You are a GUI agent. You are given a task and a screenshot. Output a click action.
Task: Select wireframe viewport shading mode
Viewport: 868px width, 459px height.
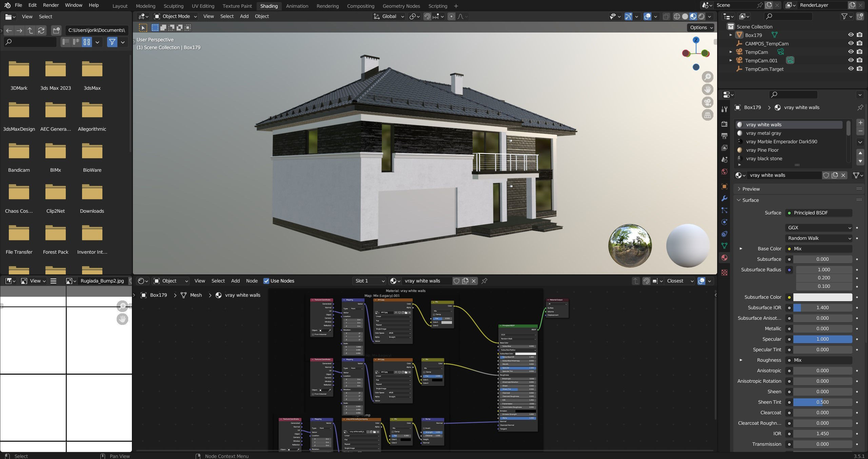point(677,16)
